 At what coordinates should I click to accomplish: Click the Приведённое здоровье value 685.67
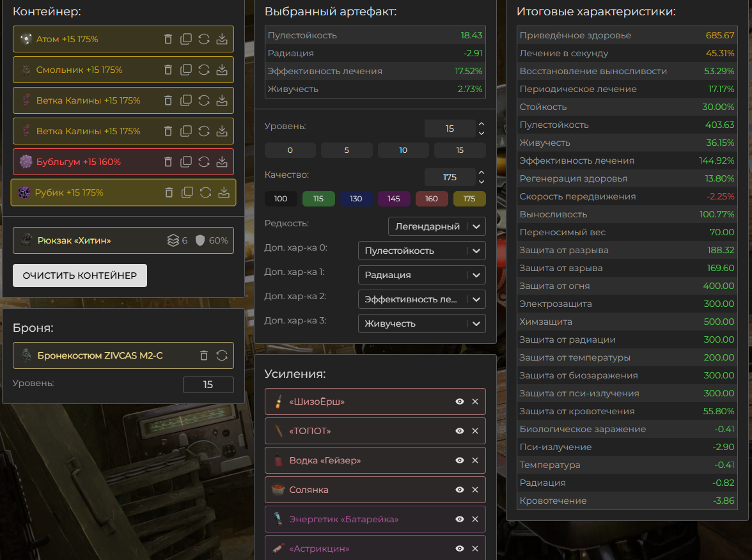tap(720, 36)
